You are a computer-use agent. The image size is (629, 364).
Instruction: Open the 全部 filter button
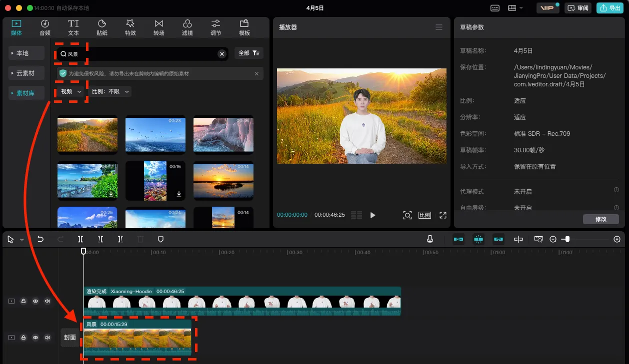pyautogui.click(x=249, y=53)
